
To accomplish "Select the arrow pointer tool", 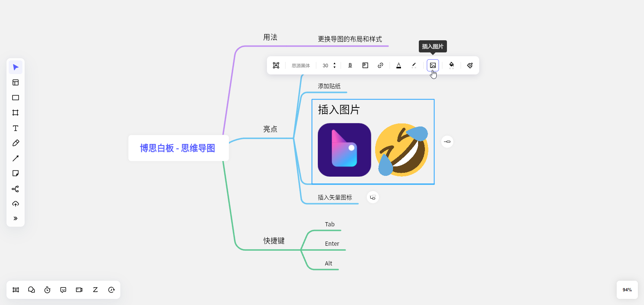I will 16,67.
